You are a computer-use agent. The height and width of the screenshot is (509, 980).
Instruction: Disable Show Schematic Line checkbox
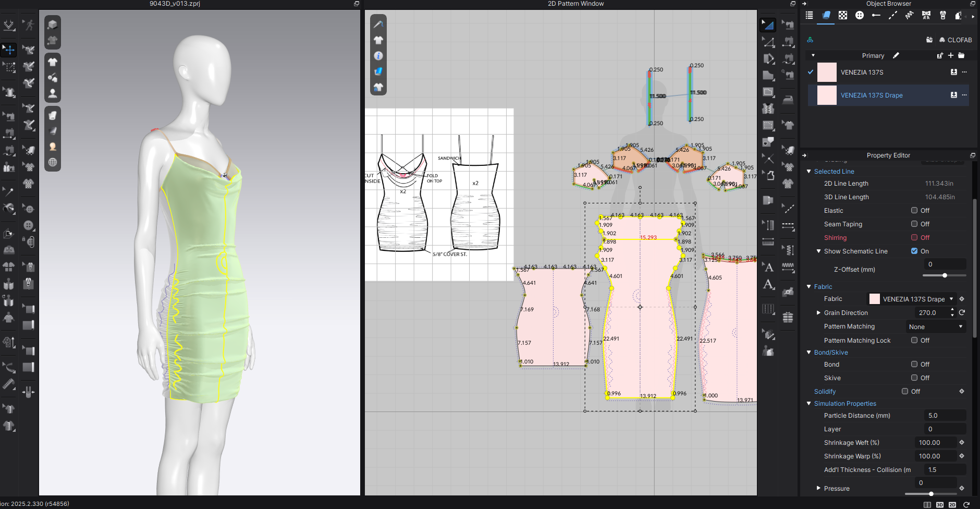pyautogui.click(x=914, y=251)
